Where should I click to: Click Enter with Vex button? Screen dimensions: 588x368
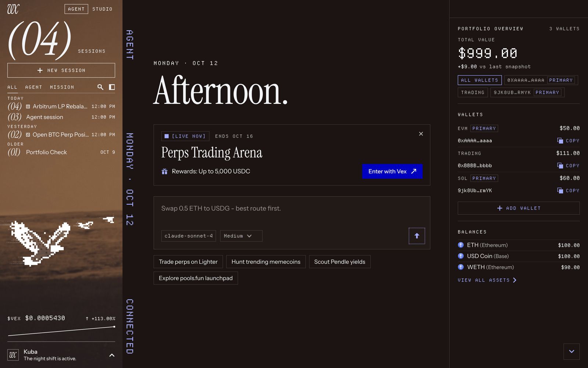pyautogui.click(x=392, y=171)
